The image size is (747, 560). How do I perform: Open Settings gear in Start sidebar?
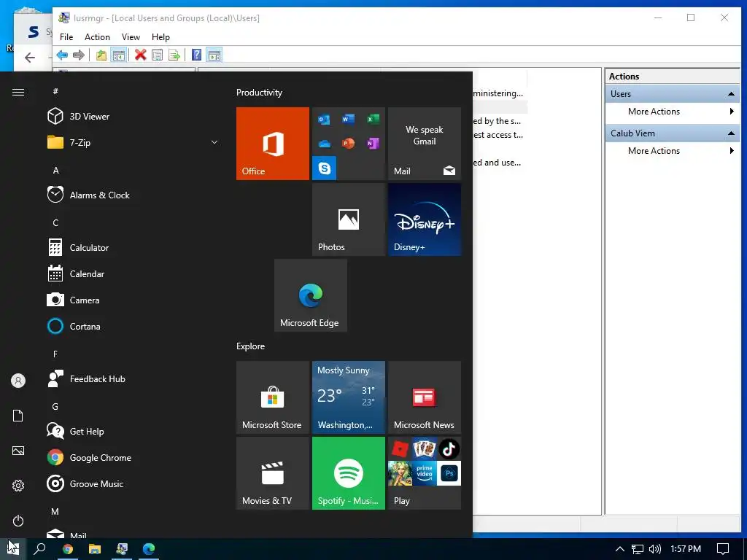click(x=18, y=486)
